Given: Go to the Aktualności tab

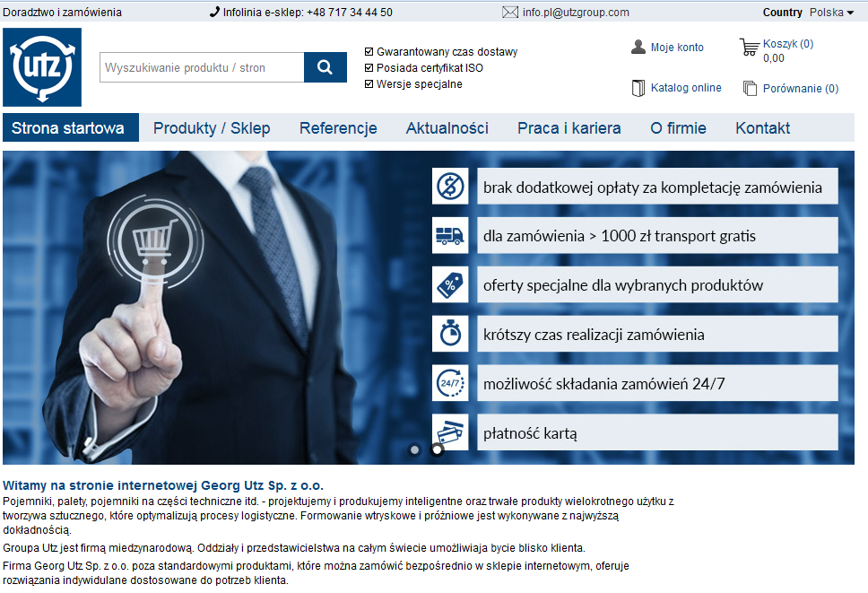Looking at the screenshot, I should pyautogui.click(x=447, y=128).
